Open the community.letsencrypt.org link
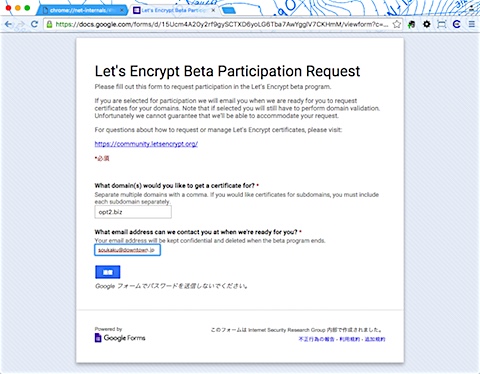This screenshot has width=480, height=374. pyautogui.click(x=146, y=144)
